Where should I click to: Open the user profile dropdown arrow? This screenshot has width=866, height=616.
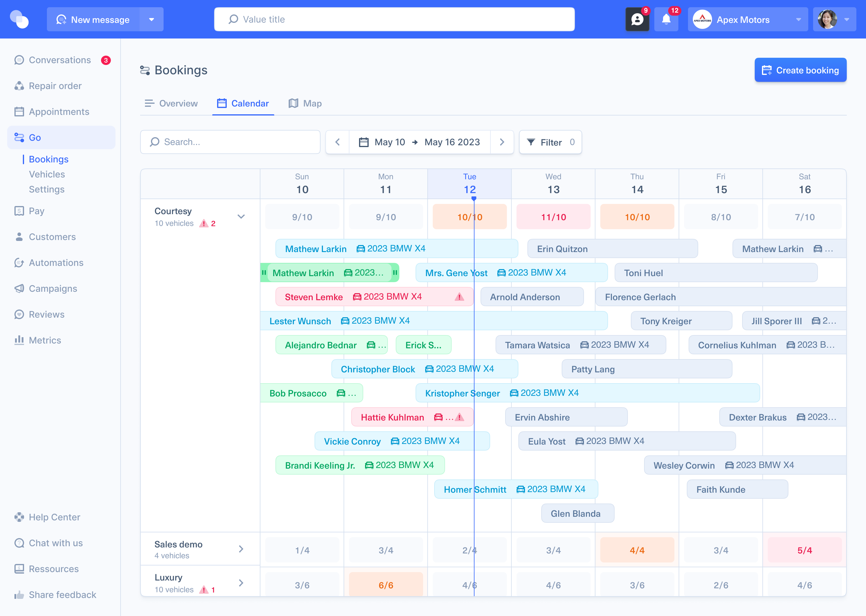pyautogui.click(x=847, y=19)
